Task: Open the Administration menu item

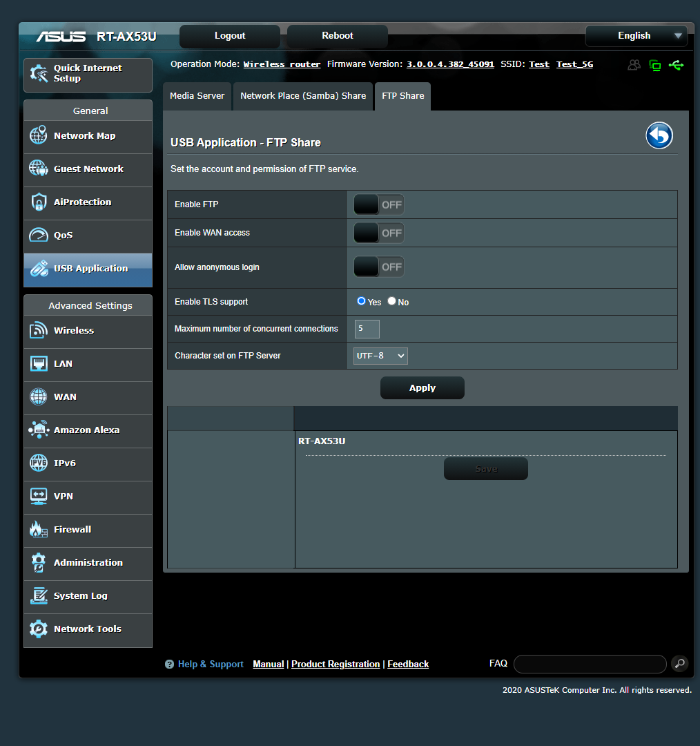Action: (x=88, y=563)
